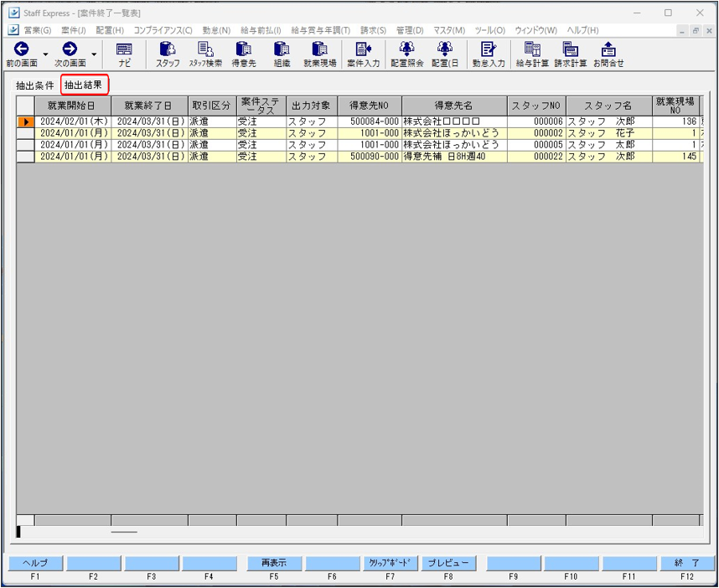Open the 配置(H) menu
The height and width of the screenshot is (588, 719).
[x=110, y=30]
